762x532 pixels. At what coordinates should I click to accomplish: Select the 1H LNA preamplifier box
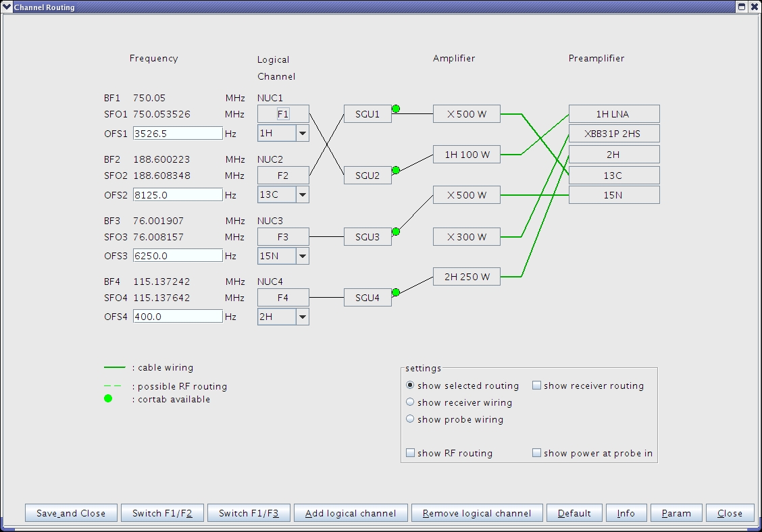tap(613, 114)
